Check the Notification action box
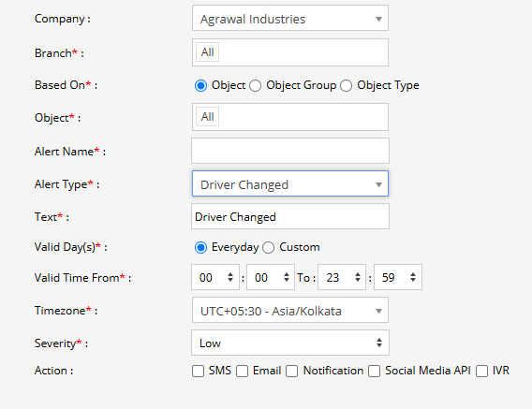This screenshot has width=532, height=409. coord(291,371)
